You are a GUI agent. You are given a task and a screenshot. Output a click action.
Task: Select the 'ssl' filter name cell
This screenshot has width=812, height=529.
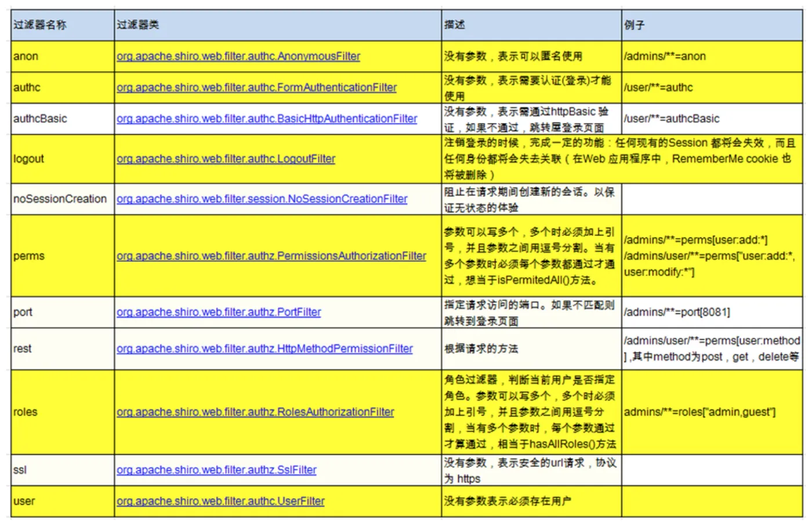click(63, 470)
